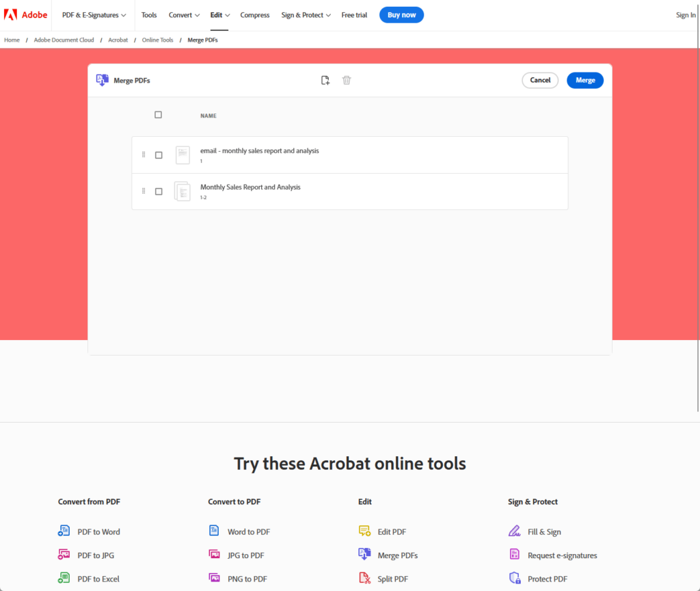Click the Merge PDFs panel header icon
Viewport: 700px width, 591px height.
tap(103, 80)
